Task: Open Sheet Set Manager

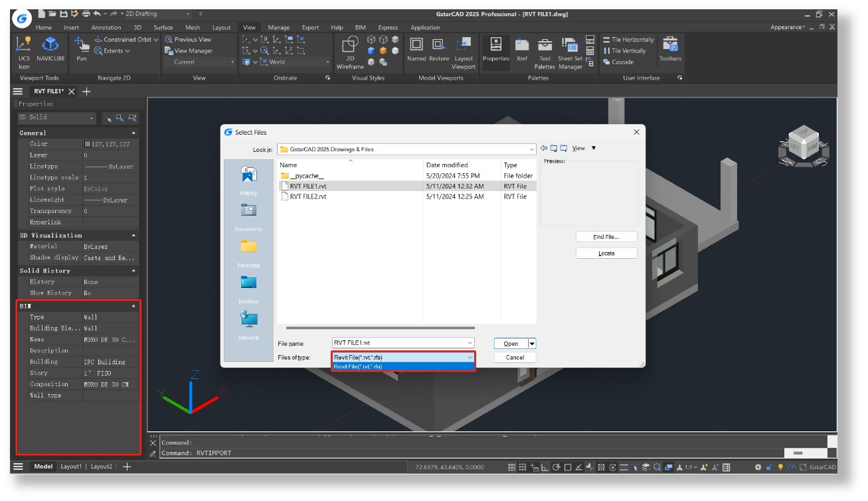Action: [570, 52]
